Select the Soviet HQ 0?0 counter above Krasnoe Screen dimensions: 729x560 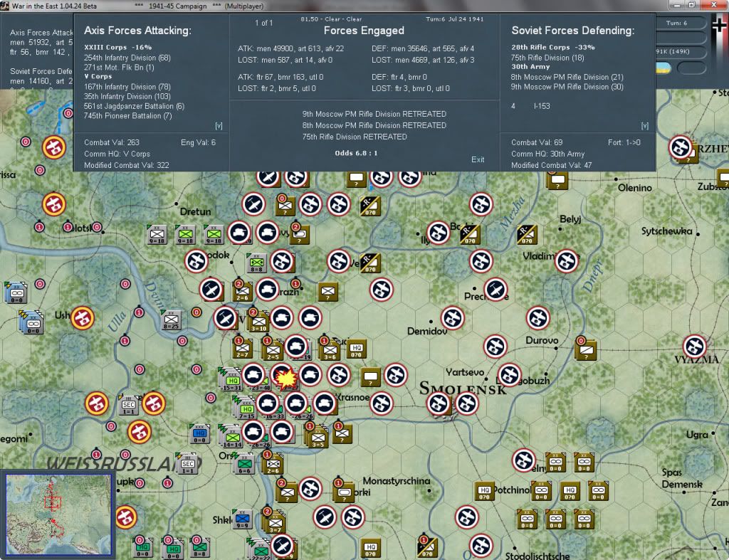click(357, 349)
